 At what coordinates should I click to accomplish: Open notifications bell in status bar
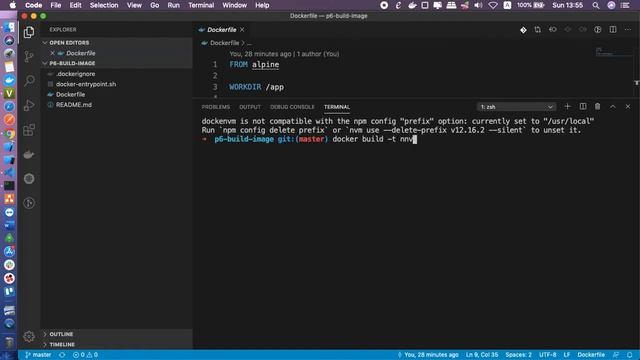(630, 355)
